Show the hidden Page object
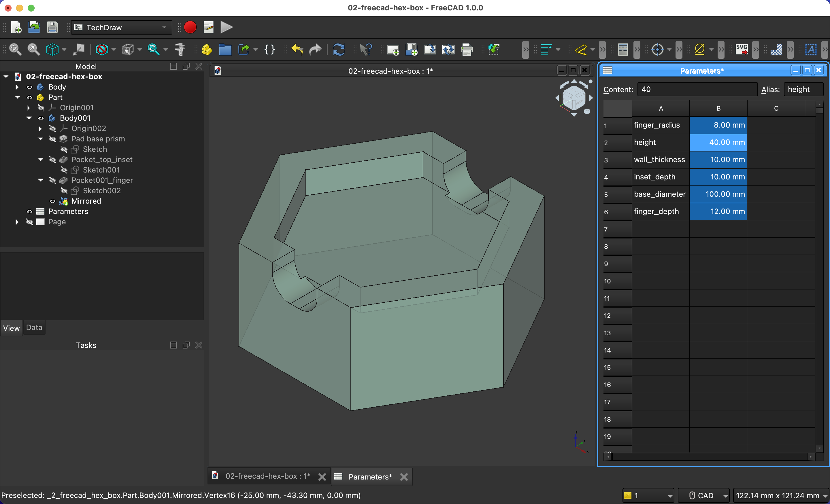 (x=30, y=222)
